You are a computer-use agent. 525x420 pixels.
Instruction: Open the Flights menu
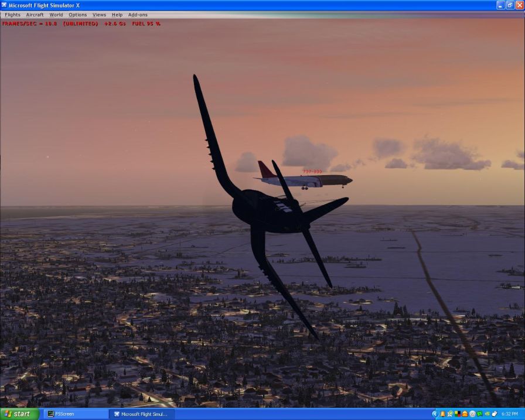(x=12, y=15)
